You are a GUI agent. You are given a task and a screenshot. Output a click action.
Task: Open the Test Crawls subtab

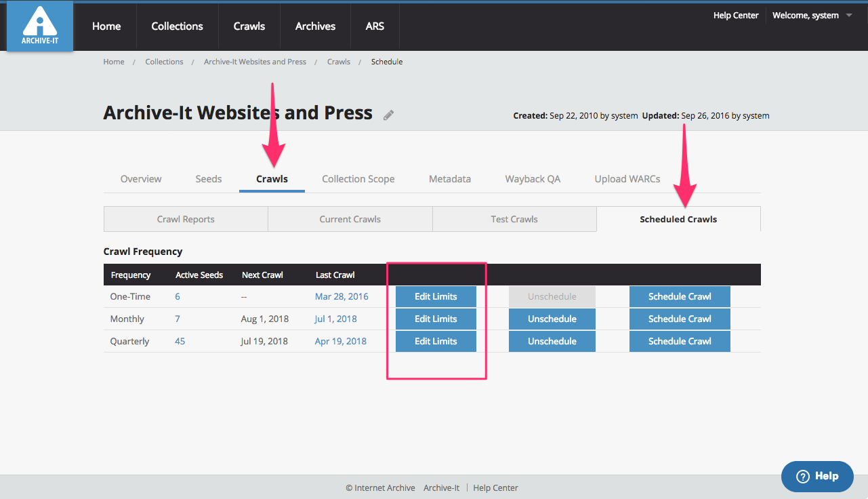pyautogui.click(x=514, y=219)
